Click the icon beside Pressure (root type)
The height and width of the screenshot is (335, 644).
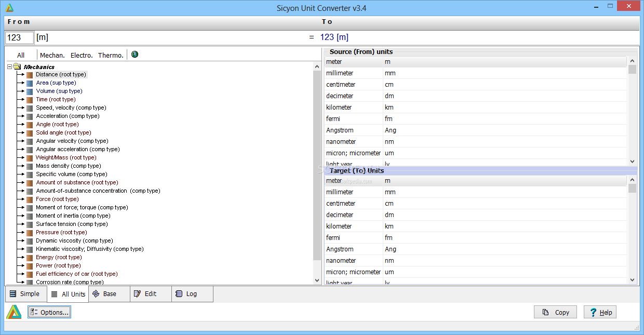click(30, 233)
